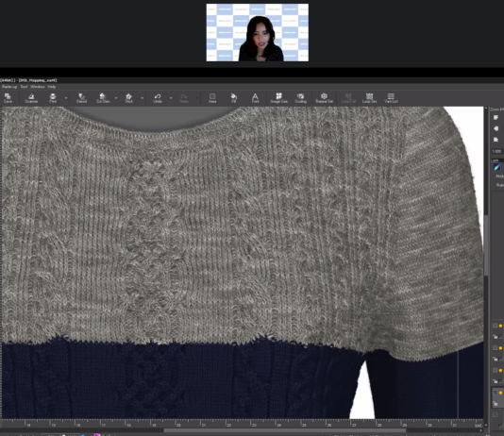504x436 pixels.
Task: Open the Tool menu
Action: click(x=24, y=87)
